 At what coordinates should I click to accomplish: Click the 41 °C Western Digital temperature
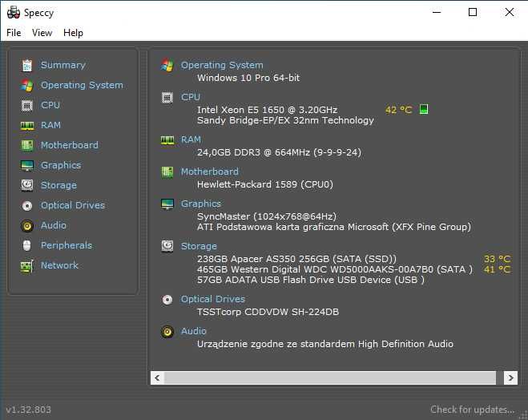(x=497, y=269)
